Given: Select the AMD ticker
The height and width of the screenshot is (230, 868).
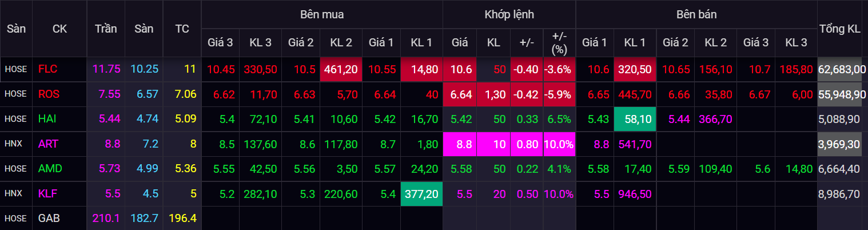Looking at the screenshot, I should point(49,169).
